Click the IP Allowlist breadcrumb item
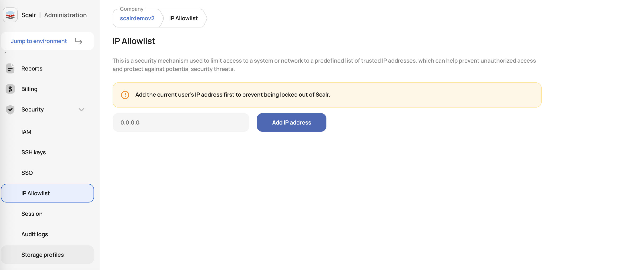 pyautogui.click(x=183, y=18)
